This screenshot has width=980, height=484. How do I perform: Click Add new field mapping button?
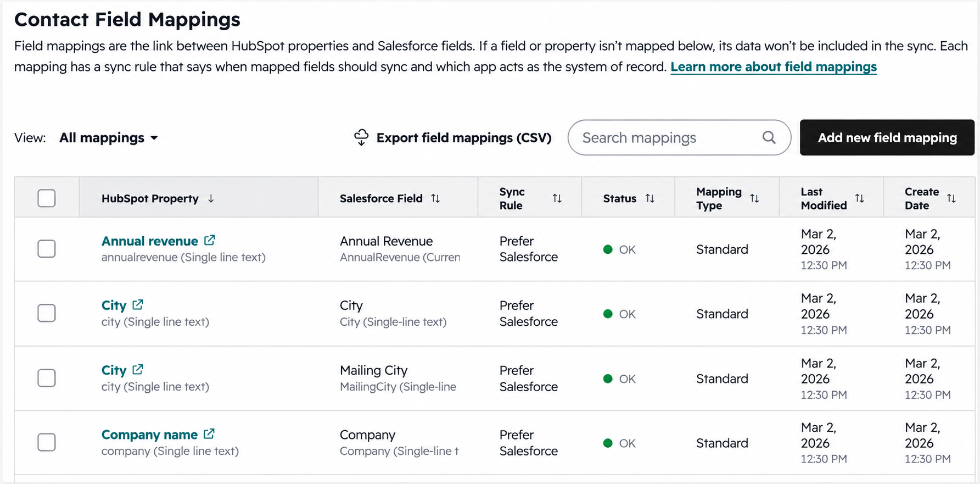point(887,137)
